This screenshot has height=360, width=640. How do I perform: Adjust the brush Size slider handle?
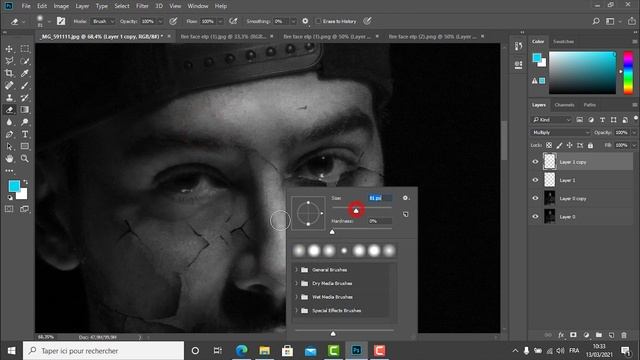(356, 211)
